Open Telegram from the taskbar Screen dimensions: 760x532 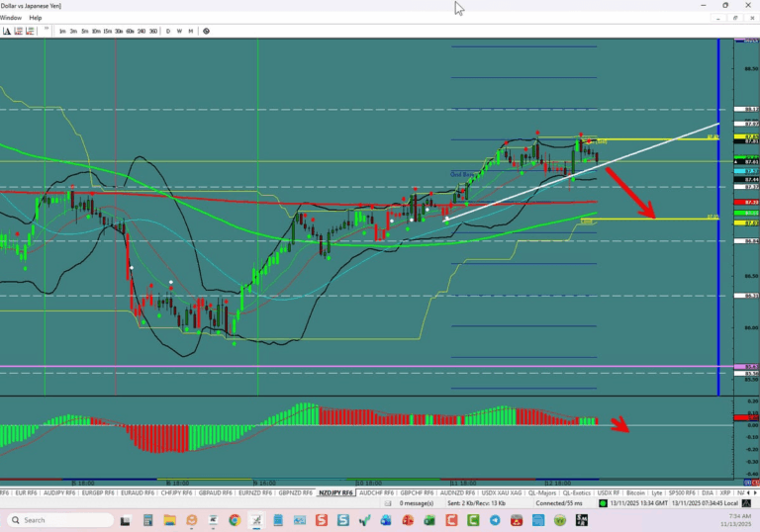[x=495, y=520]
